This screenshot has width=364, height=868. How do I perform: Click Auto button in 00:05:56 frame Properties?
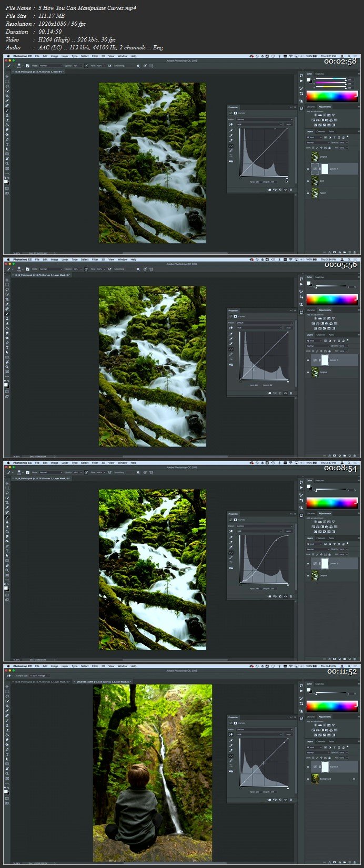click(x=288, y=328)
